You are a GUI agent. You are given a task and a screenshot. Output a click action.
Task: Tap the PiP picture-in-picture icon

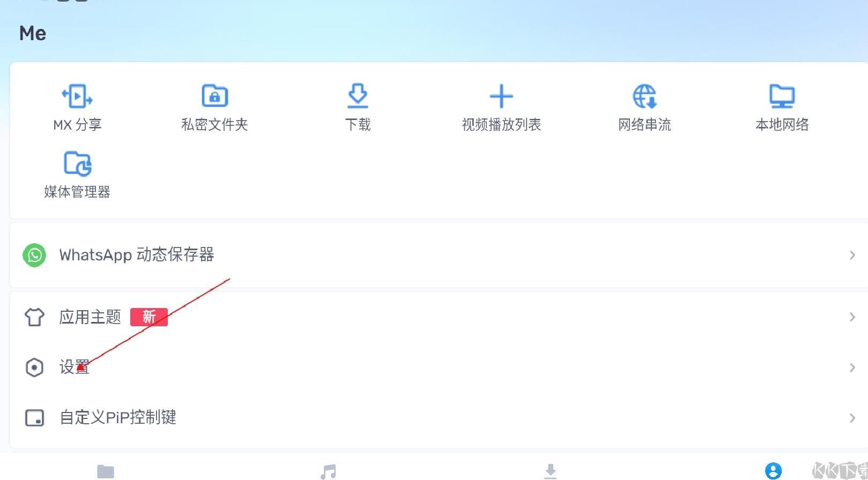pos(35,417)
